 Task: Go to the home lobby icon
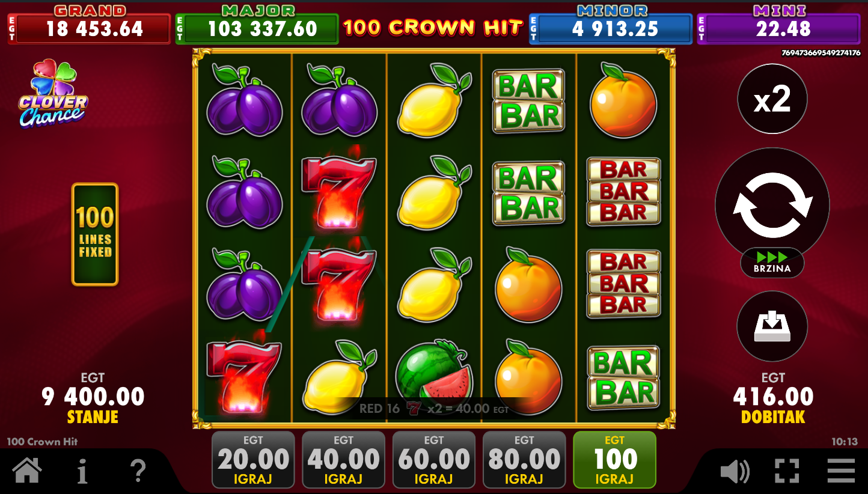[27, 471]
